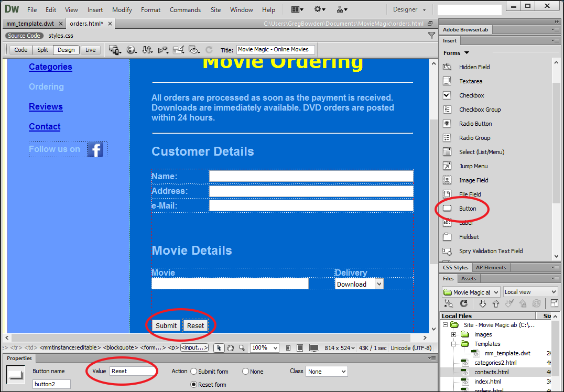564x392 pixels.
Task: Click the Multiscreen preview toolbar icon
Action: 115,50
